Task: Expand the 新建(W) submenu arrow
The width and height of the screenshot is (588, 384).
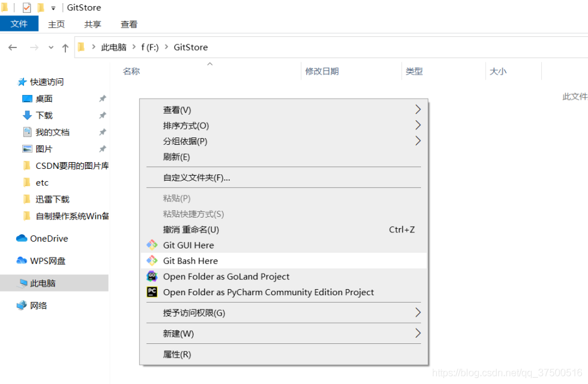Action: pyautogui.click(x=418, y=333)
